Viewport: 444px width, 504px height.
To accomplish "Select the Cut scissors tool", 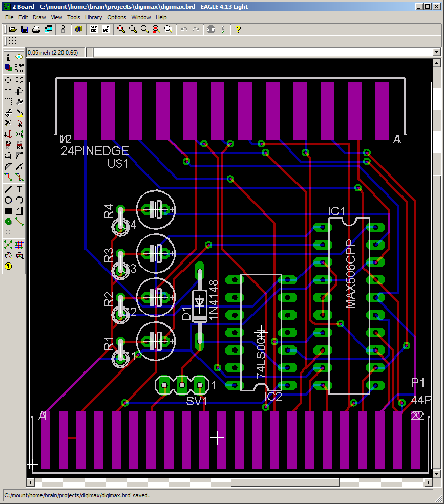I will (8, 113).
